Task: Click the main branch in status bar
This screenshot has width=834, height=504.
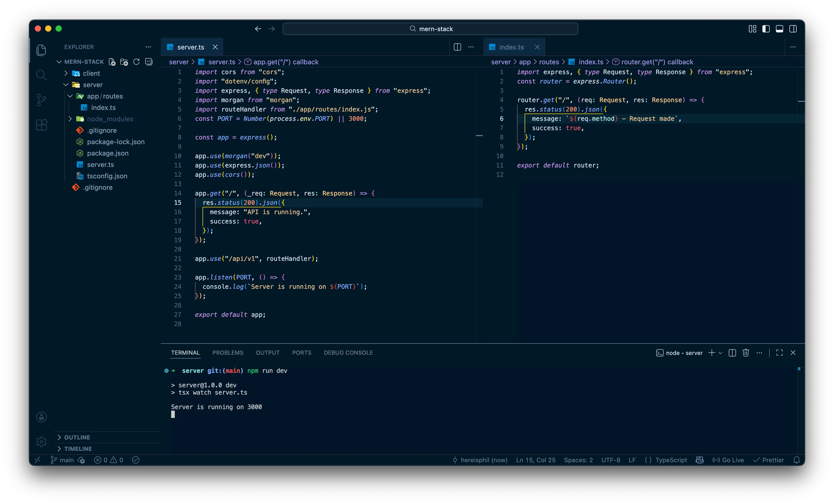Action: [x=62, y=460]
